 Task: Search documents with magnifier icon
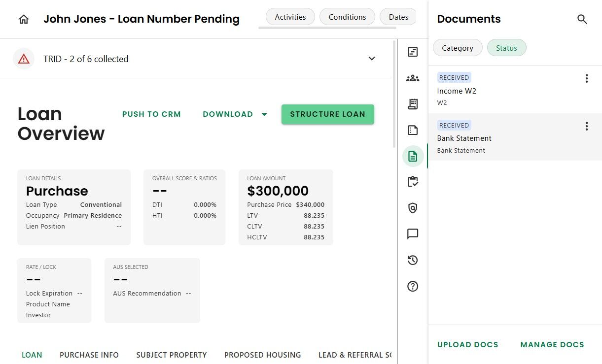pos(582,19)
